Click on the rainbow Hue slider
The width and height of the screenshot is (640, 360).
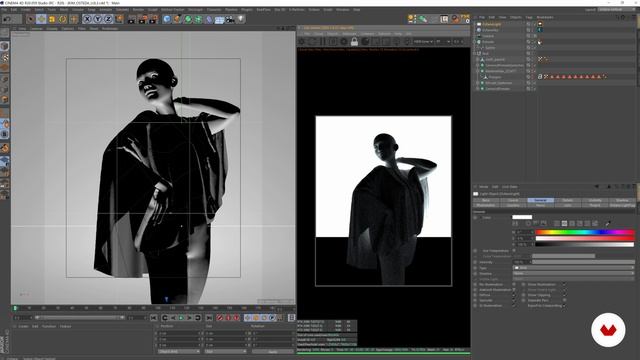click(x=585, y=232)
